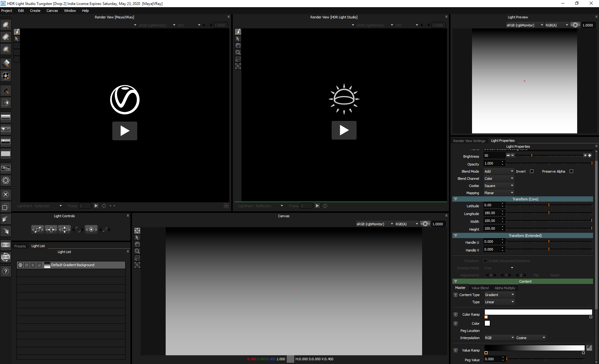
Task: Open the Type Linear dropdown
Action: (499, 302)
